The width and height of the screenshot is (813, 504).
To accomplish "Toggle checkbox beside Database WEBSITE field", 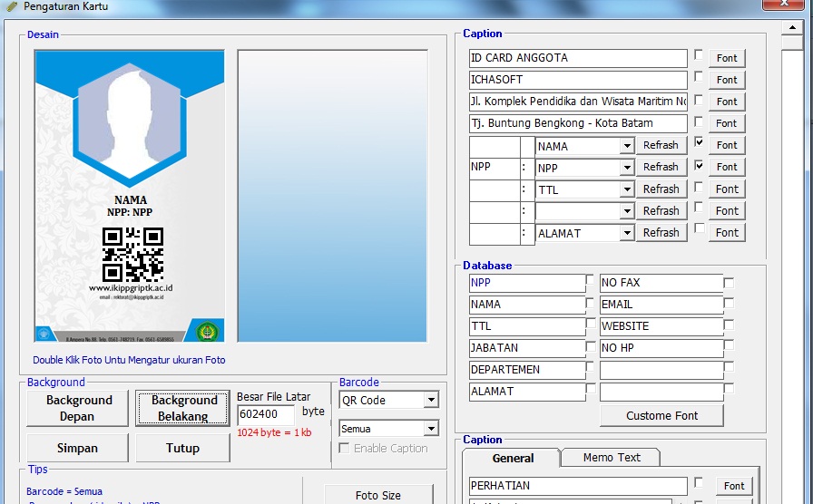I will click(x=729, y=325).
